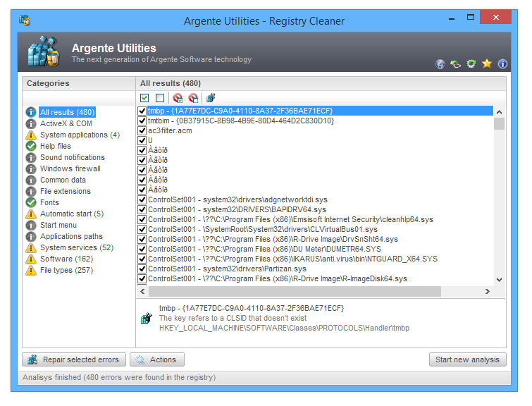Viewport: 532px width, 406px height.
Task: Uncheck the ac3filter.acm checkbox
Action: (142, 130)
